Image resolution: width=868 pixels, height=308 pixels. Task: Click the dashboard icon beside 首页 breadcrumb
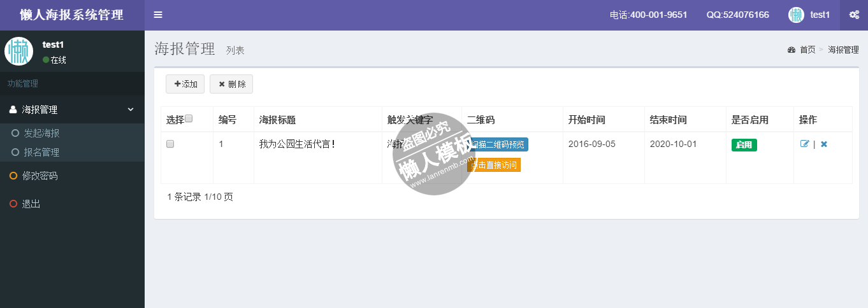pyautogui.click(x=792, y=50)
